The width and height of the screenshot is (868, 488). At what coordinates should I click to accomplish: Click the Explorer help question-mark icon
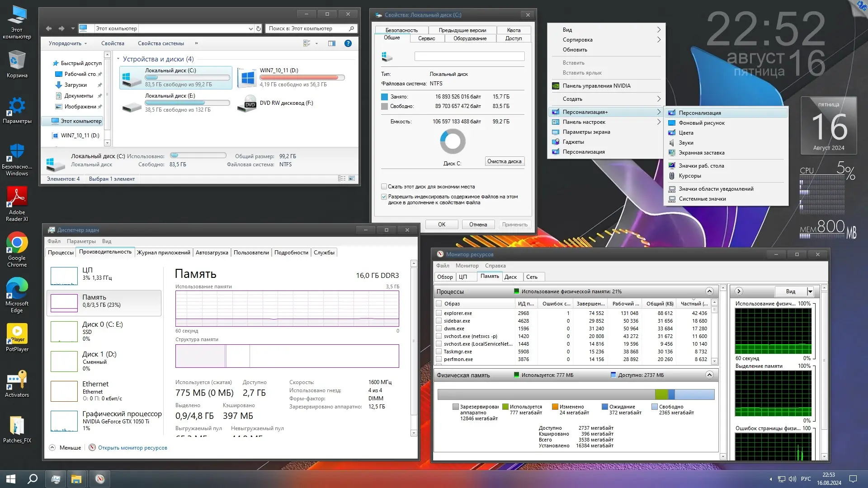click(348, 43)
